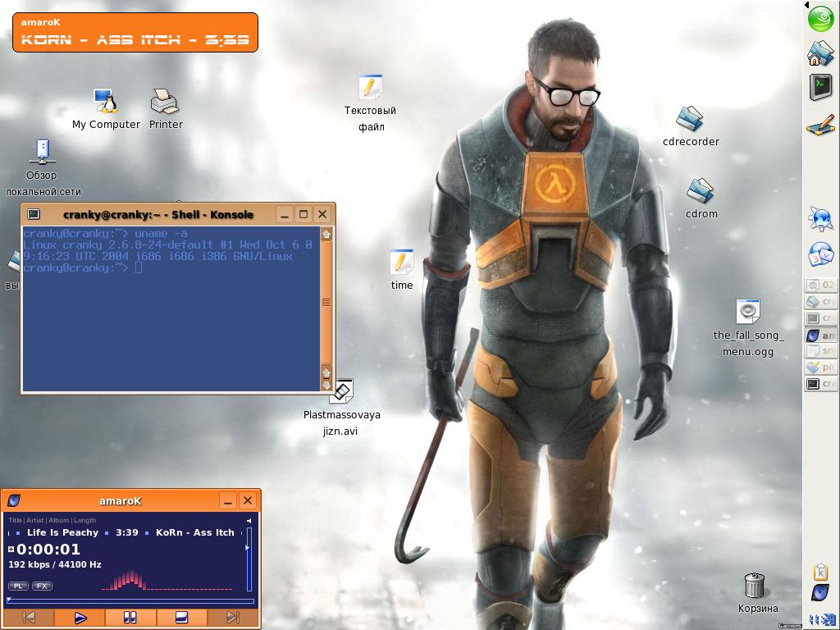Maximize the Konsole window
Image resolution: width=840 pixels, height=630 pixels.
pyautogui.click(x=304, y=214)
